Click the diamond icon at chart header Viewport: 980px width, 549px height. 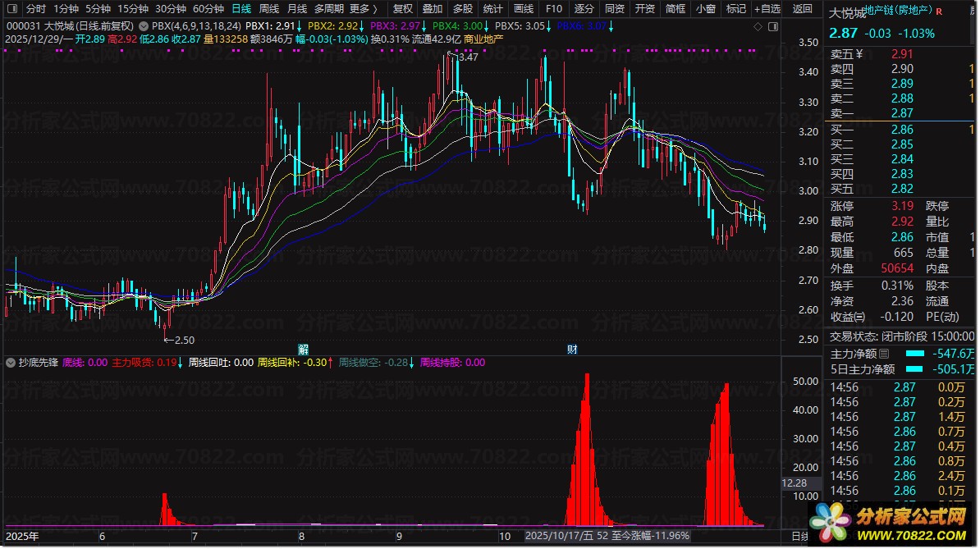758,26
